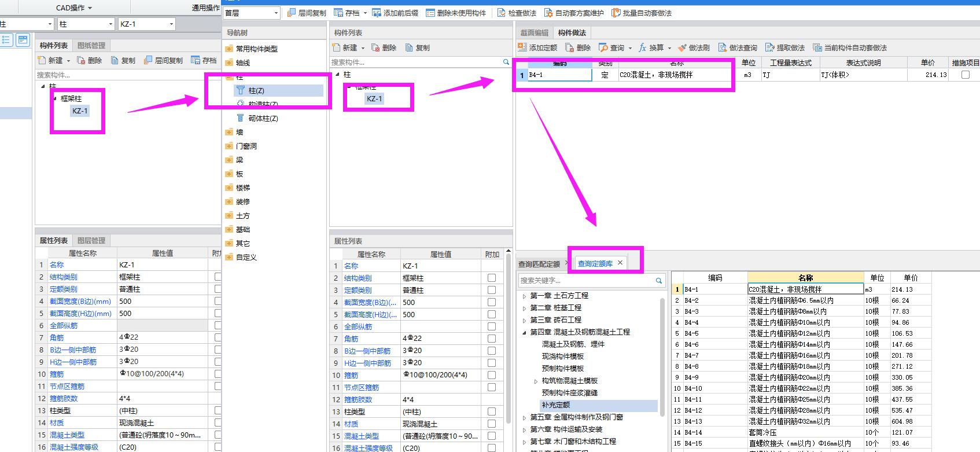Image resolution: width=980 pixels, height=452 pixels.
Task: Open the CAD操作 dropdown
Action: point(74,8)
